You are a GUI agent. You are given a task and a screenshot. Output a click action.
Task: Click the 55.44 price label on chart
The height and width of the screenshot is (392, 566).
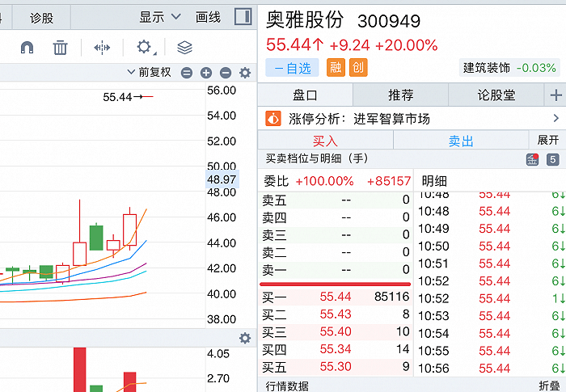[x=117, y=97]
